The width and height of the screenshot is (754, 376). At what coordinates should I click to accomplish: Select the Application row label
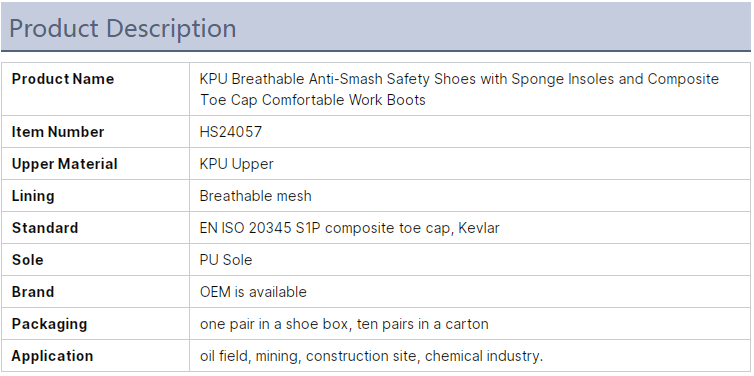tap(52, 356)
